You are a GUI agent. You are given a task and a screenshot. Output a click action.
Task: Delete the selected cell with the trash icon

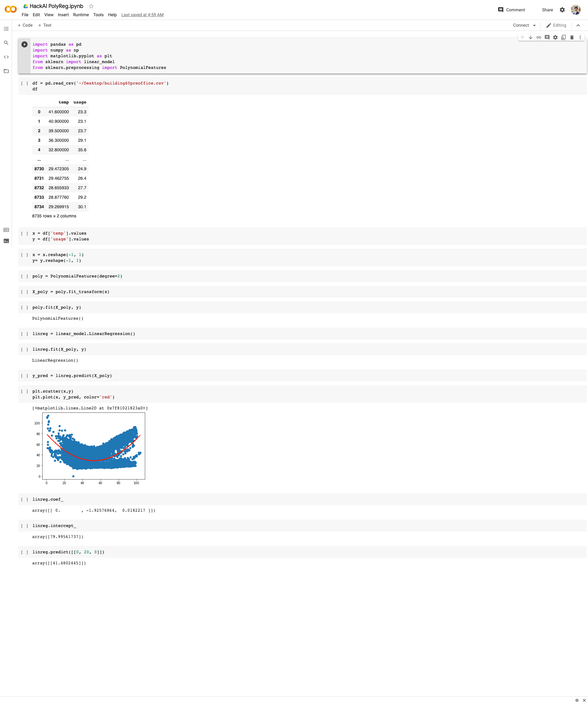tap(572, 38)
